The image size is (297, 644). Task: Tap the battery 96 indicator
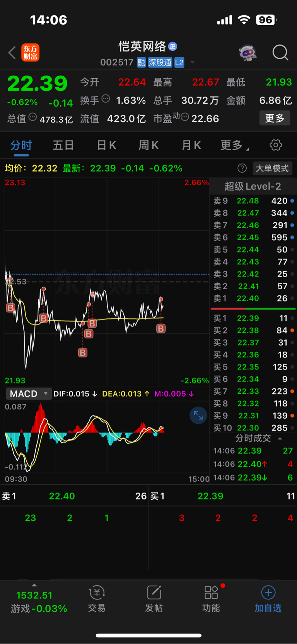(x=266, y=20)
